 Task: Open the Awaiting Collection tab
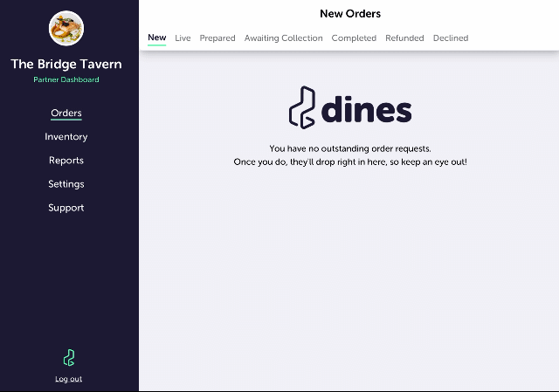coord(283,38)
